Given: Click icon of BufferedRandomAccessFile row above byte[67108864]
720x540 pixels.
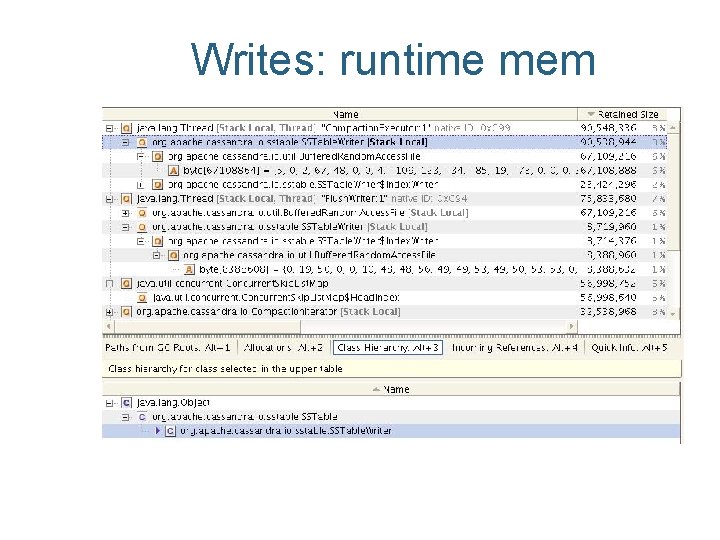Looking at the screenshot, I should [158, 157].
